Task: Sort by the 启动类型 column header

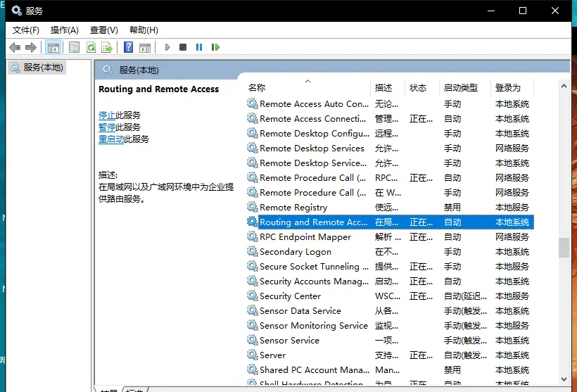Action: pyautogui.click(x=465, y=87)
